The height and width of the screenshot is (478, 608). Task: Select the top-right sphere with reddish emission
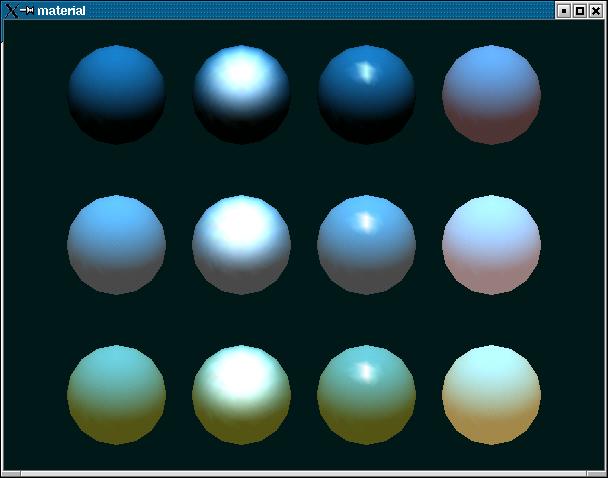tap(491, 95)
